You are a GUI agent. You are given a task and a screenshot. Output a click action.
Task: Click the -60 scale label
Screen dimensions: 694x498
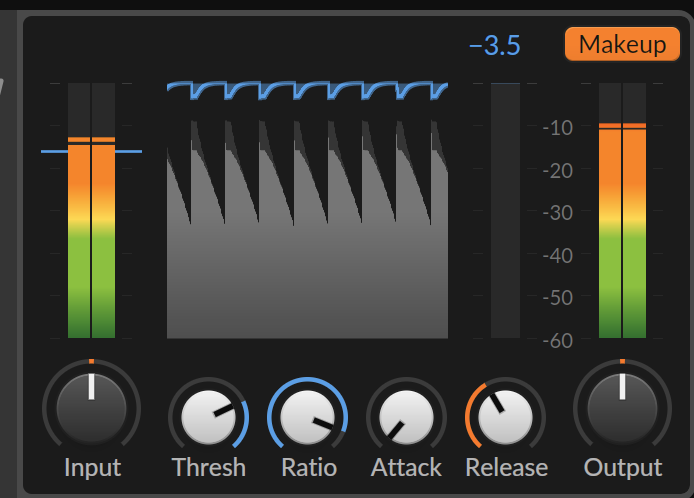(558, 340)
